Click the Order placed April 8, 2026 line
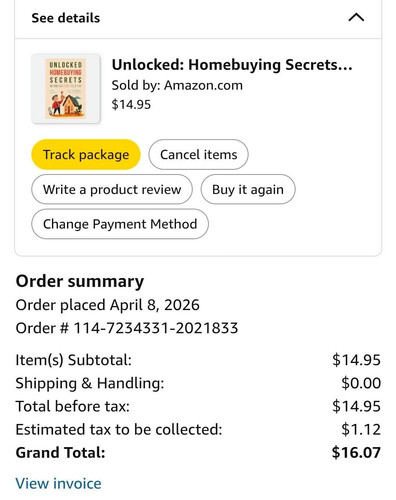Viewport: 396px width, 500px height. 108,305
